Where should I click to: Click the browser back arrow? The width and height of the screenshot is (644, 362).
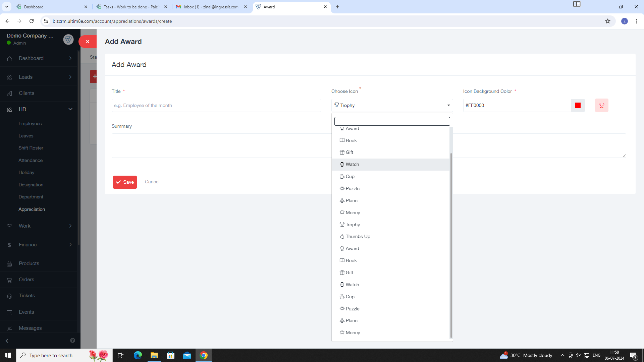7,21
